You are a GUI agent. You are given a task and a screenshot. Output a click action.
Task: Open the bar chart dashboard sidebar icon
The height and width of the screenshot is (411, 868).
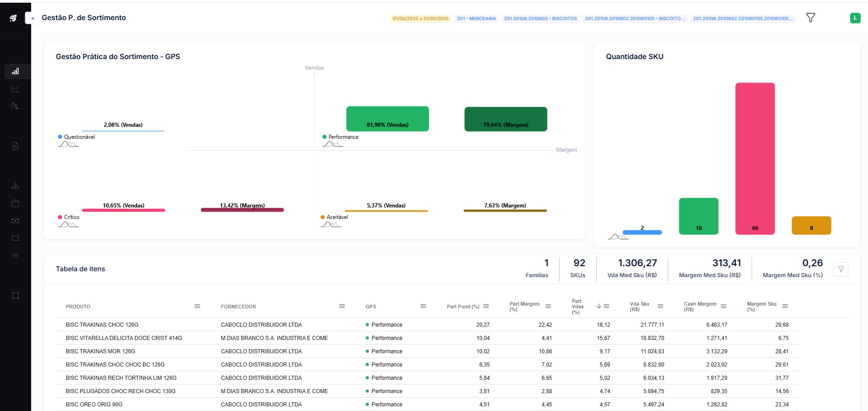pos(16,71)
